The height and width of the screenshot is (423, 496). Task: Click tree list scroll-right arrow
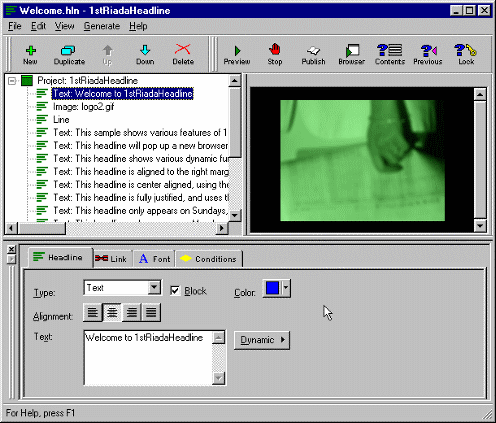221,228
